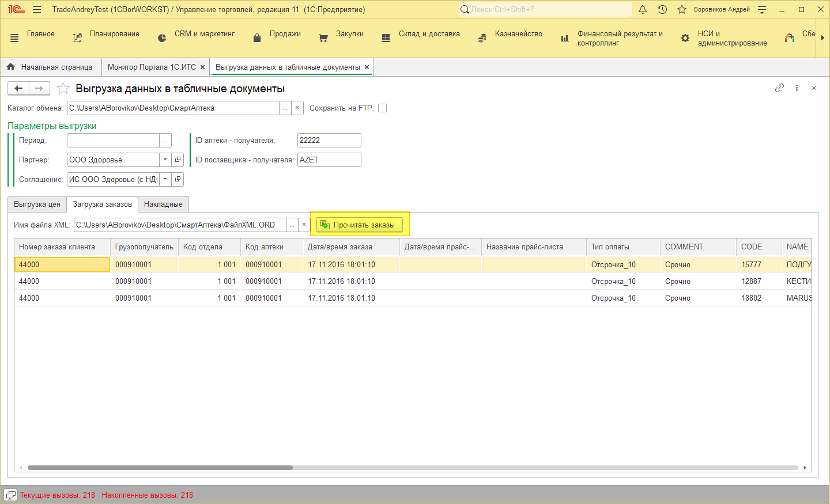This screenshot has width=830, height=504.
Task: Switch to the Выгрузка цен tab
Action: click(x=37, y=204)
